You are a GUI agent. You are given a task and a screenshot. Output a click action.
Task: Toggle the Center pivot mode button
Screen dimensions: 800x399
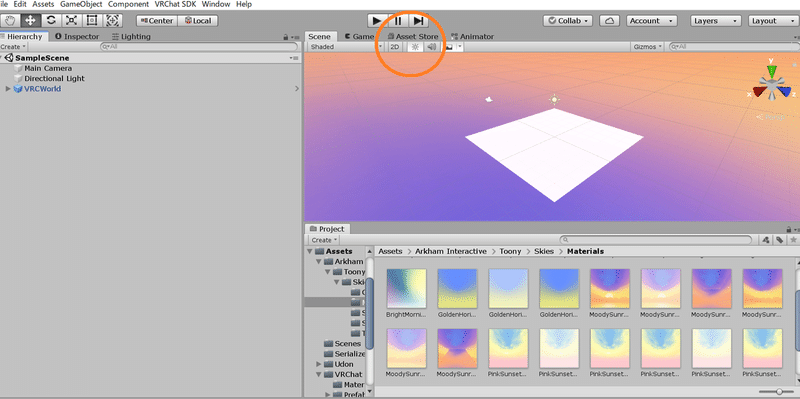click(157, 21)
